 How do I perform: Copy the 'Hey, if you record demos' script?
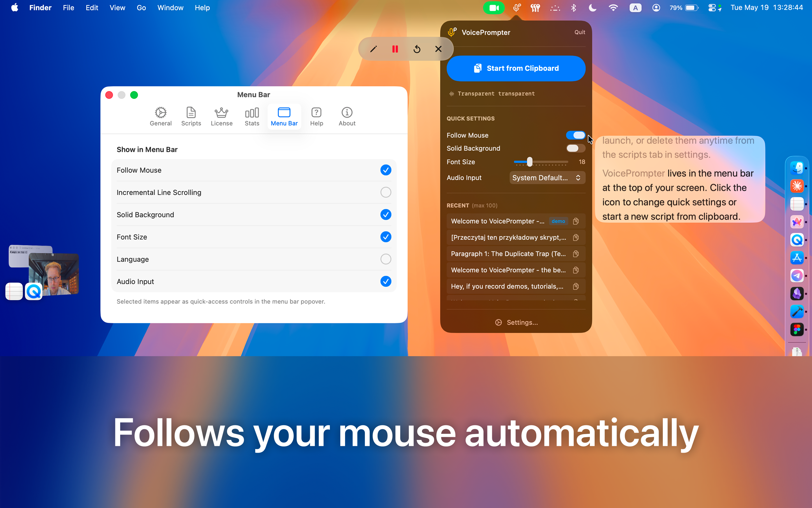point(576,286)
